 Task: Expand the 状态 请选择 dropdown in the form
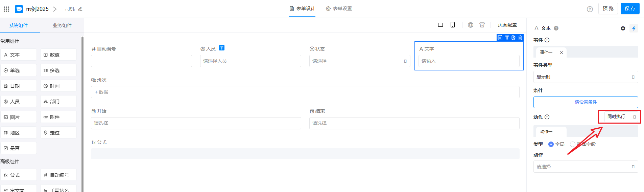pyautogui.click(x=359, y=61)
